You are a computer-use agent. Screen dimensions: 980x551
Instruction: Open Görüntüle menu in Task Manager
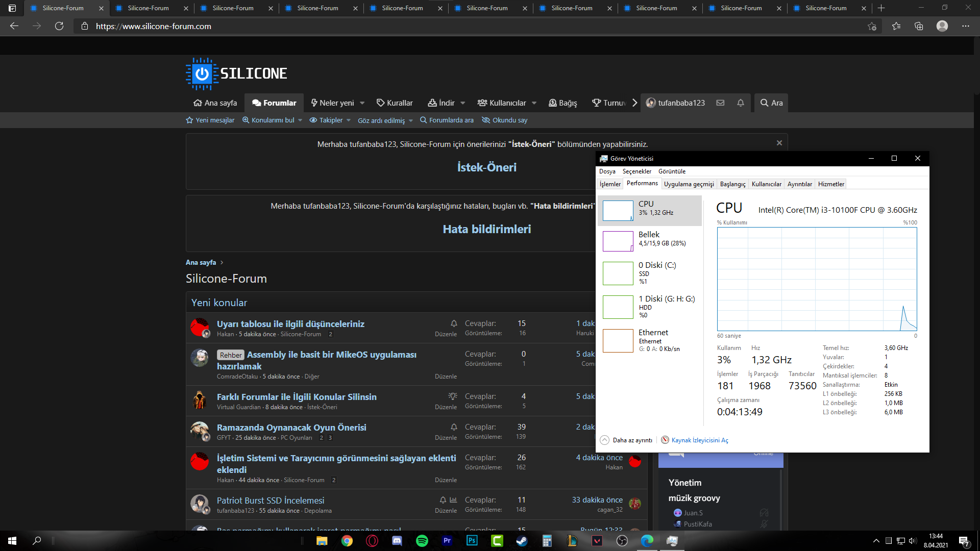click(672, 171)
